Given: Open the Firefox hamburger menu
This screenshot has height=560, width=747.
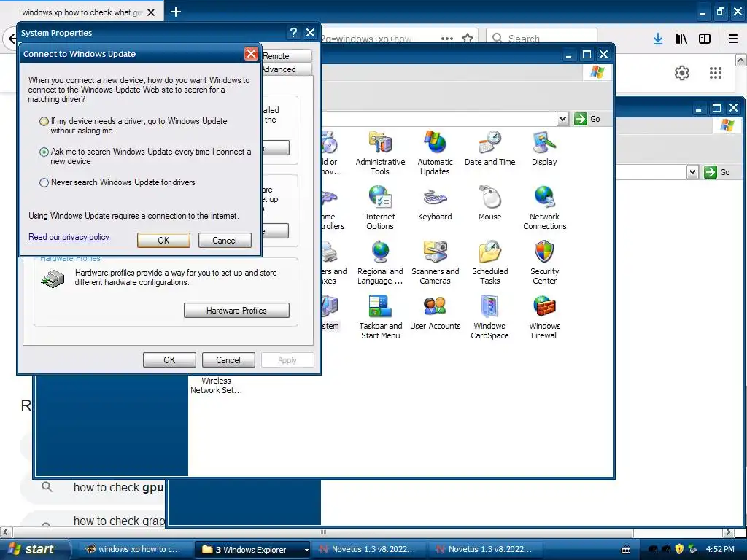Looking at the screenshot, I should [733, 39].
